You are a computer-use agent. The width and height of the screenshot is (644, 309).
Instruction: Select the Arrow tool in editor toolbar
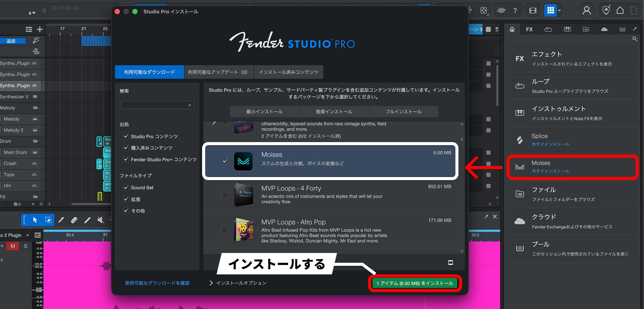click(x=35, y=220)
